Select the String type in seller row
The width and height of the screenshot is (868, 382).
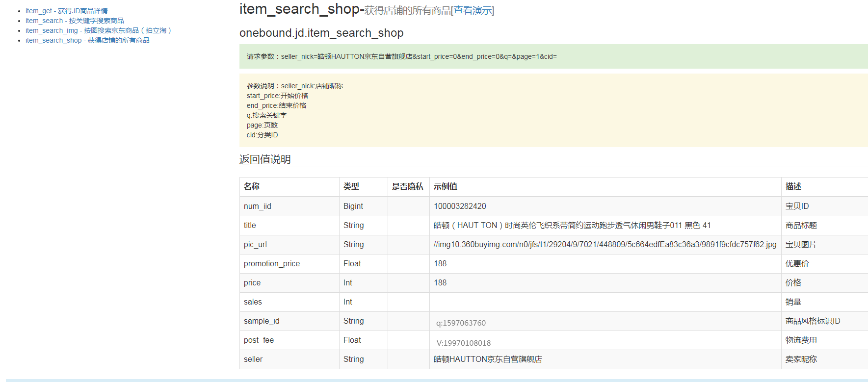pyautogui.click(x=354, y=359)
